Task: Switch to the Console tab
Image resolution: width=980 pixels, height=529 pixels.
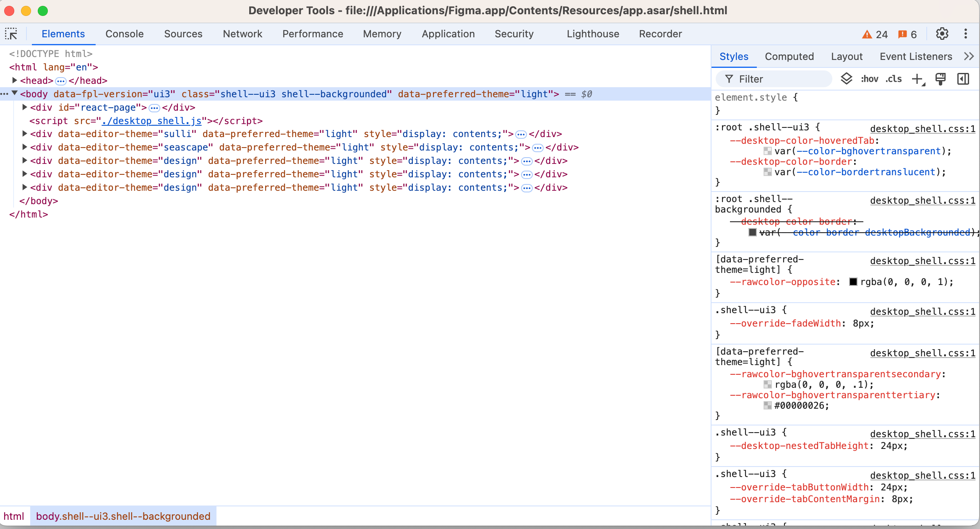Action: tap(125, 34)
